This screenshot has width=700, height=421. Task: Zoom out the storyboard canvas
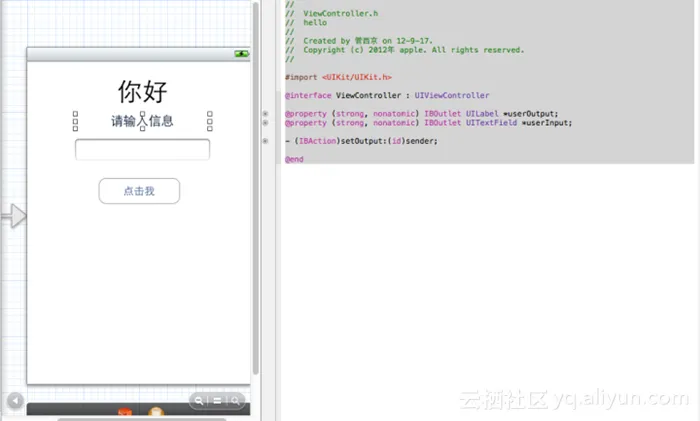199,401
